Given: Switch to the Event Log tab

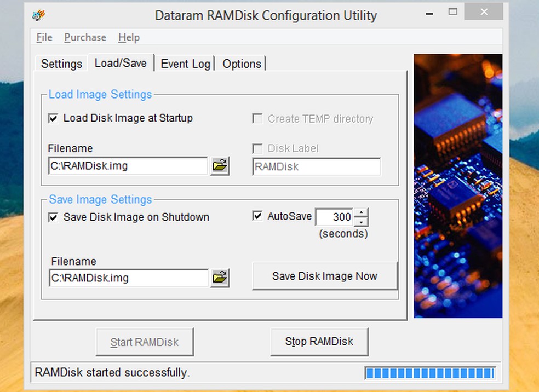Looking at the screenshot, I should pyautogui.click(x=185, y=64).
